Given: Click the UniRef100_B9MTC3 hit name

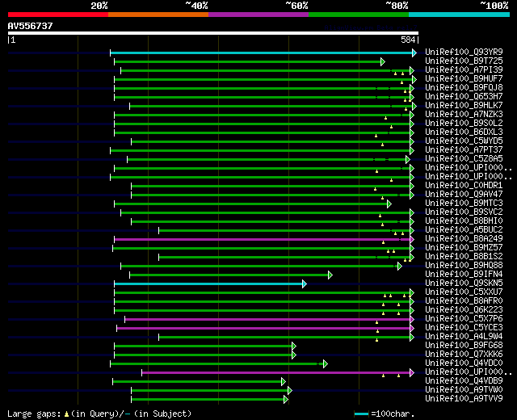Looking at the screenshot, I should tap(464, 204).
